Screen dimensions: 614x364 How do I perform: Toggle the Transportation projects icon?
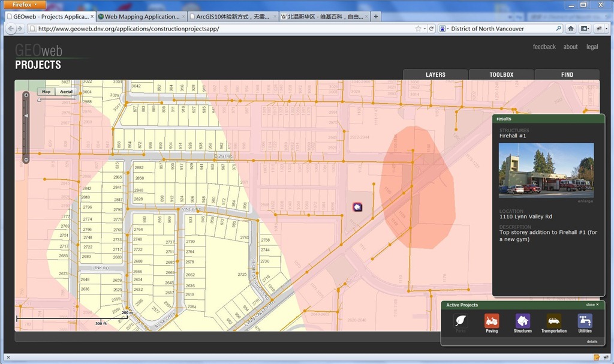point(553,321)
